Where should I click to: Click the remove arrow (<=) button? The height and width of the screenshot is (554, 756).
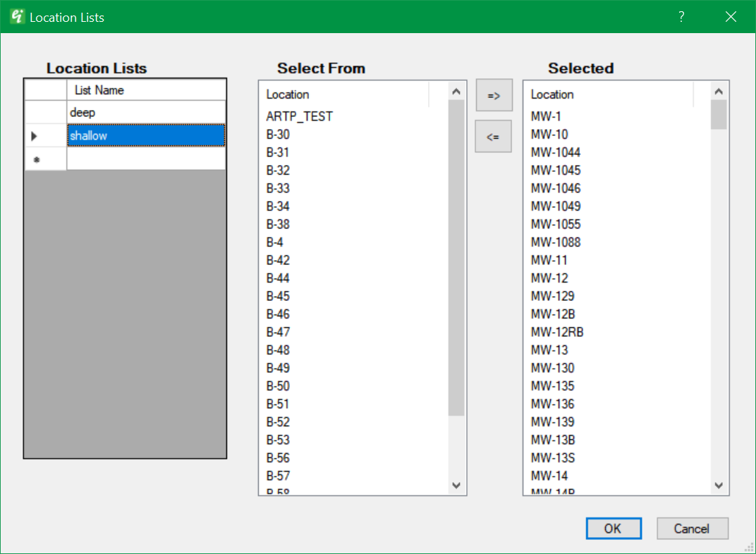coord(493,137)
